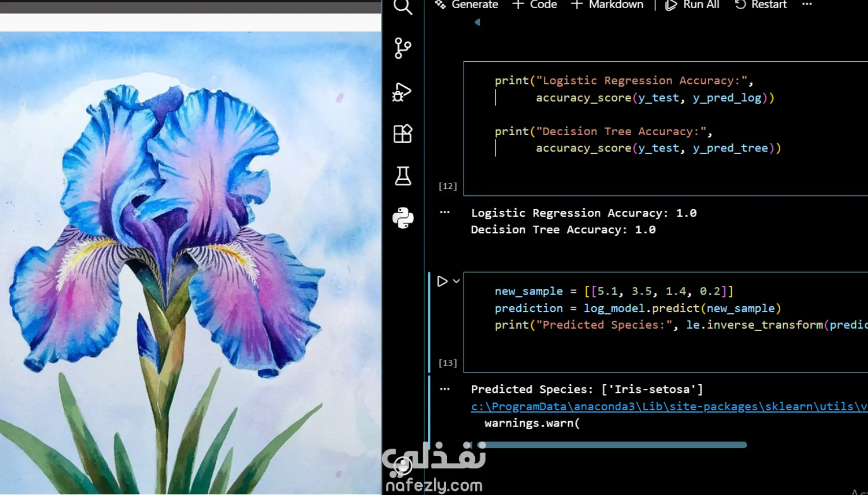The width and height of the screenshot is (868, 495).
Task: Place cursor on the accuracy_score y_pred_tree line
Action: coord(658,148)
